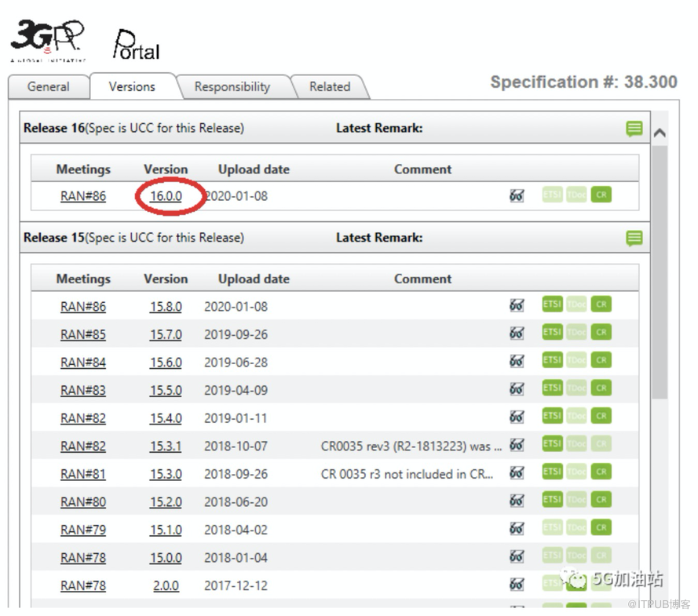Screen dimensions: 698x616
Task: Select upload date 2017-12-12
Action: coord(236,585)
